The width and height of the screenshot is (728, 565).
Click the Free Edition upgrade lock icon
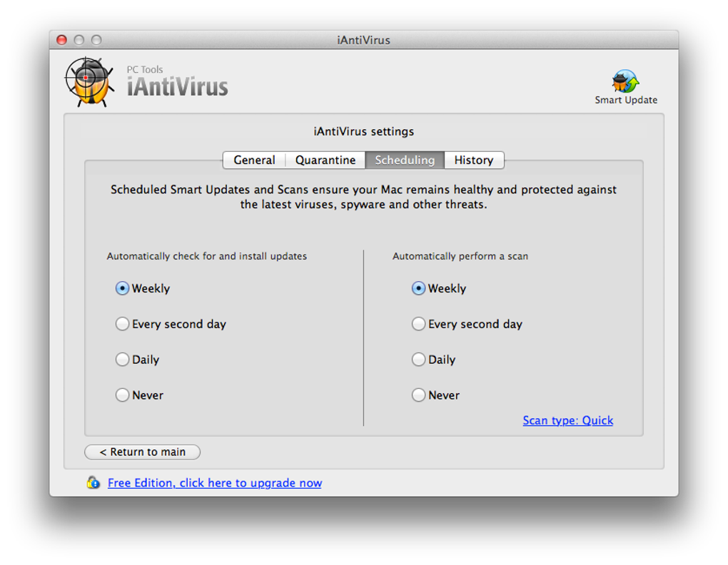93,482
